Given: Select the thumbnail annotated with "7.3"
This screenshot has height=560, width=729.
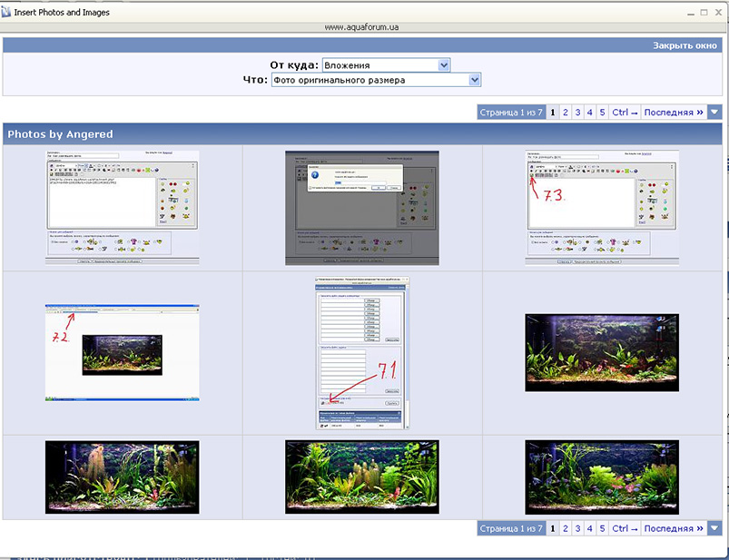Looking at the screenshot, I should 602,208.
